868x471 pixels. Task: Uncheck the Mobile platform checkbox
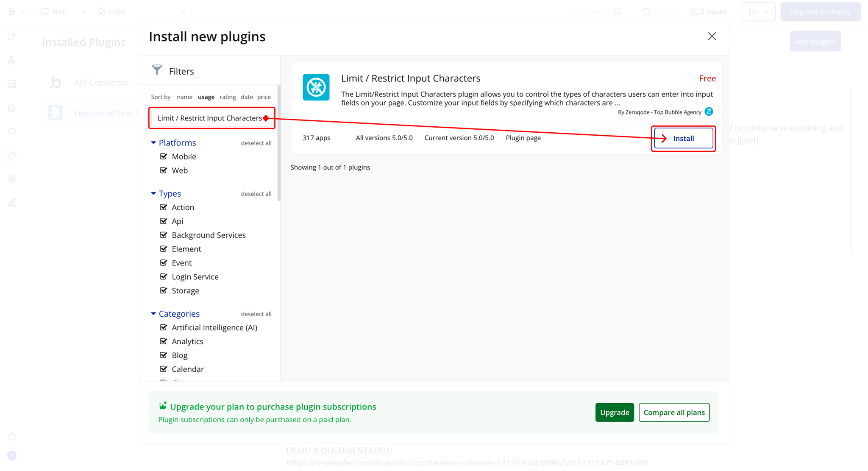click(x=164, y=156)
